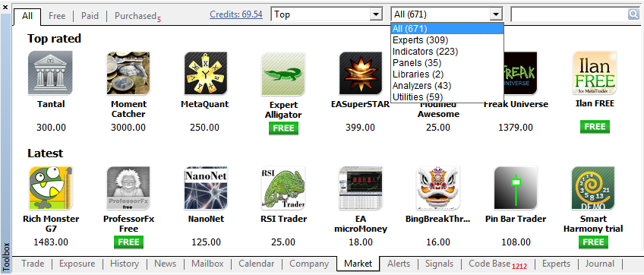Open the RSI Trader chameleon icon
This screenshot has width=644, height=275.
click(283, 188)
